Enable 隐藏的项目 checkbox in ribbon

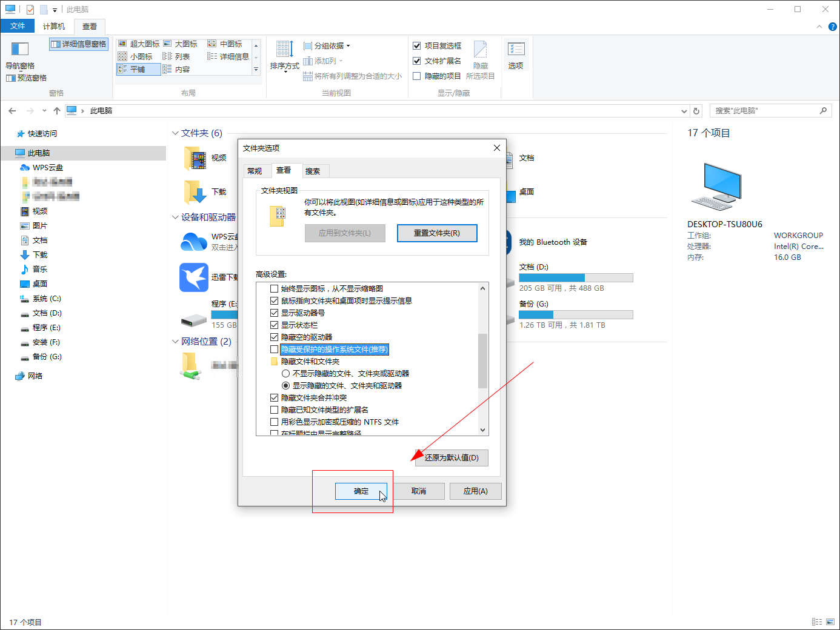(417, 76)
